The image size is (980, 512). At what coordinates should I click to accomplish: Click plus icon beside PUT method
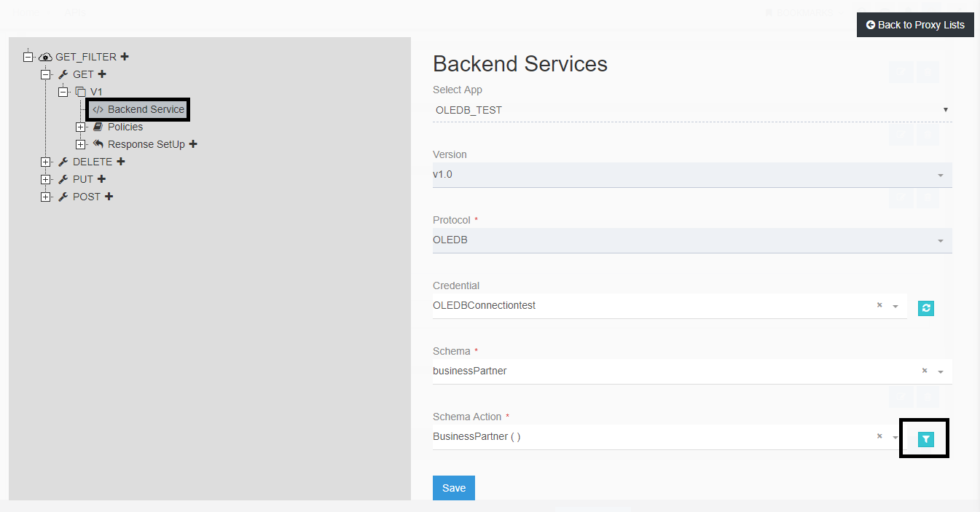[x=102, y=179]
